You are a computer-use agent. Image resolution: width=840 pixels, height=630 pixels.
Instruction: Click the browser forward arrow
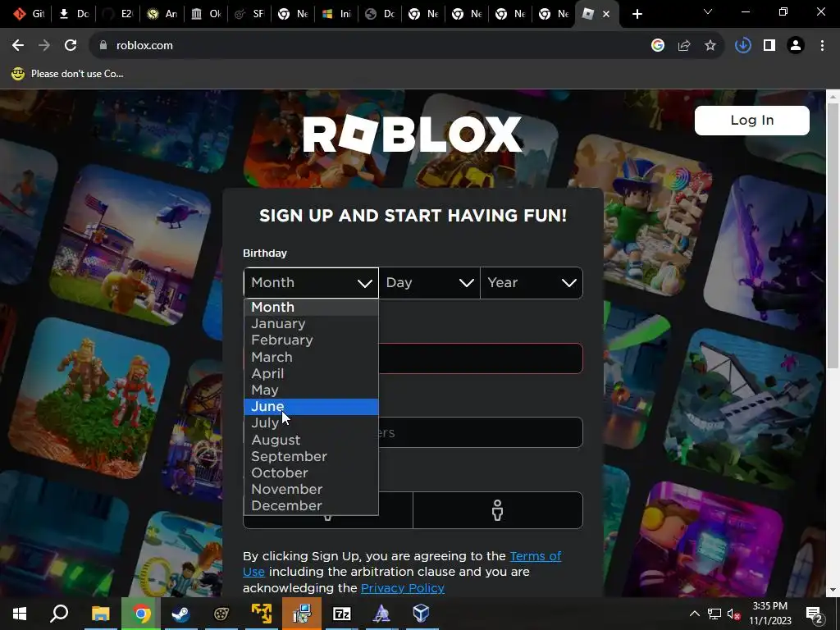click(x=44, y=46)
